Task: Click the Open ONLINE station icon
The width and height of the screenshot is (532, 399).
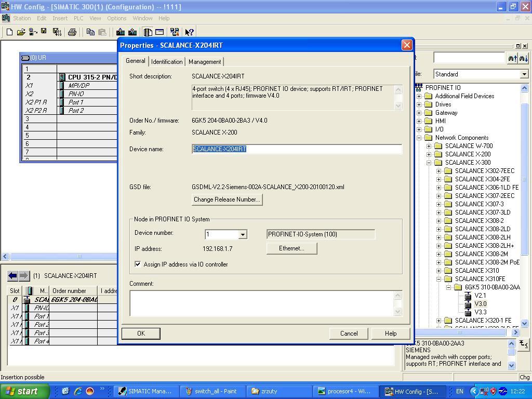Action: (33, 32)
